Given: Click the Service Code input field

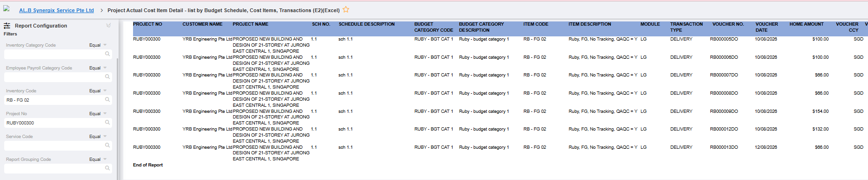Looking at the screenshot, I should point(58,145).
